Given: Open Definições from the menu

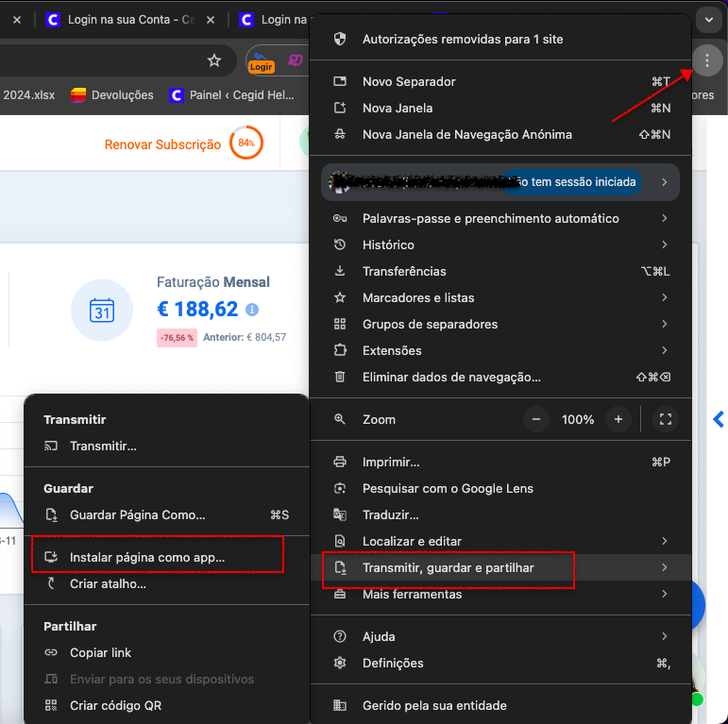Looking at the screenshot, I should [393, 663].
